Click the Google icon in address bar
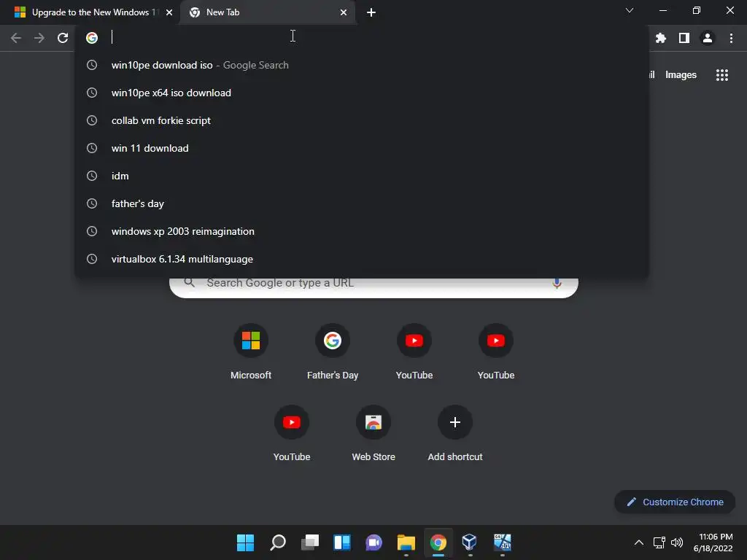Viewport: 747px width, 560px height. coord(92,38)
